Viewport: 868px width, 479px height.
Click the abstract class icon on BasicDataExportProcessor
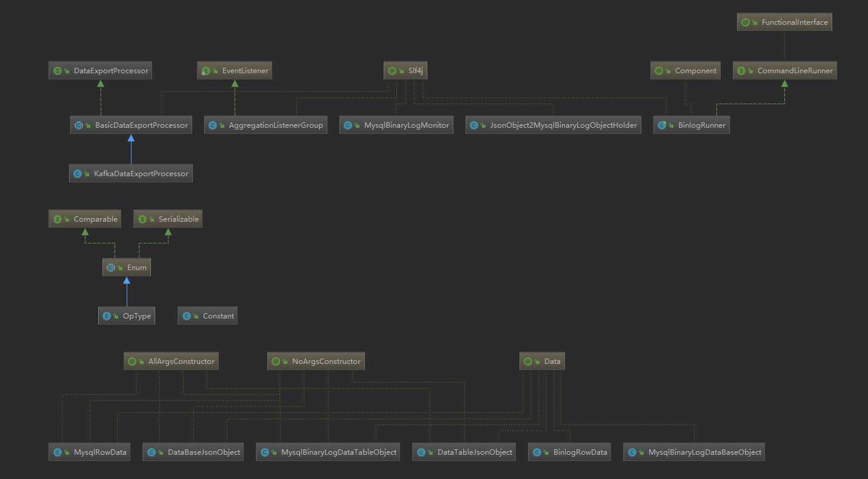[x=79, y=125]
